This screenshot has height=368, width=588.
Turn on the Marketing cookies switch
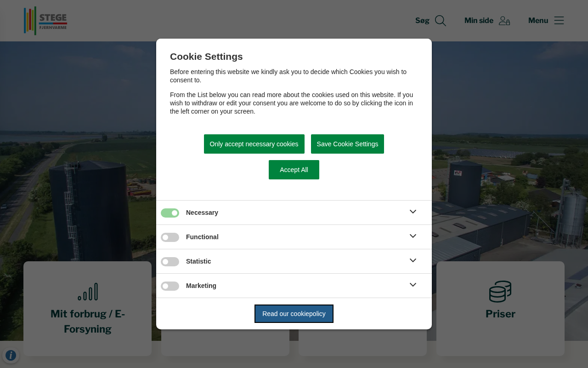[x=170, y=286]
